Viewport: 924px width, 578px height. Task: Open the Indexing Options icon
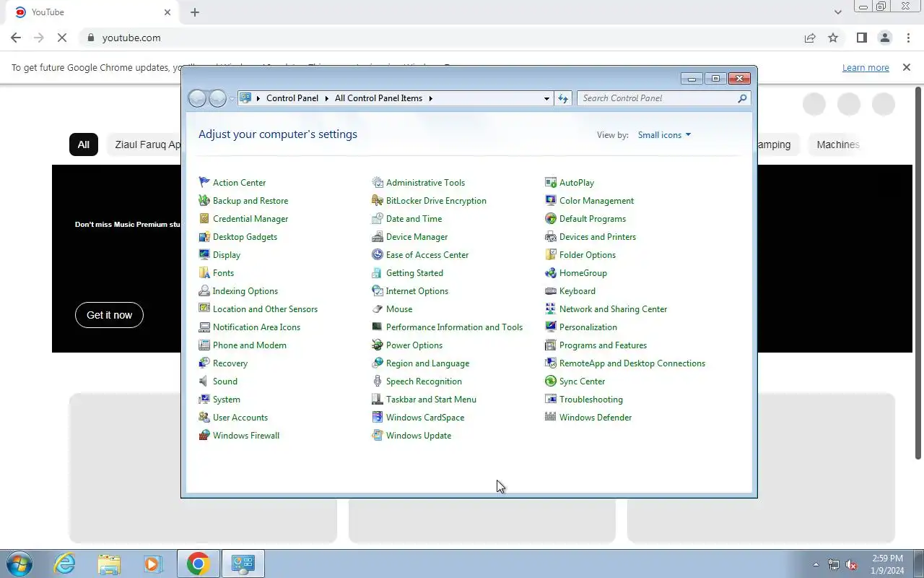(x=204, y=291)
